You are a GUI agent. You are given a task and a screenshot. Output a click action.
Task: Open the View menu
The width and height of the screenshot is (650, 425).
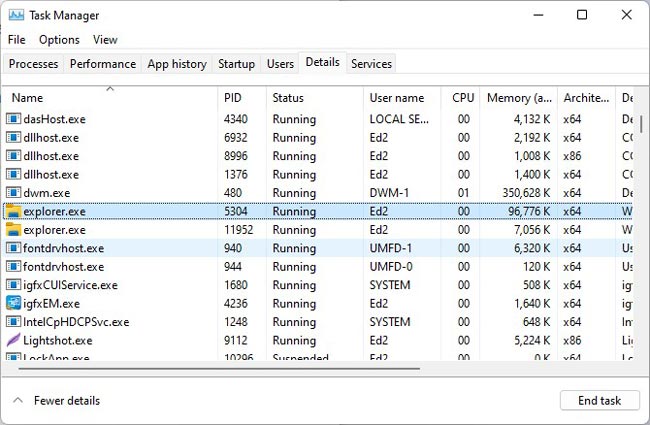tap(105, 40)
